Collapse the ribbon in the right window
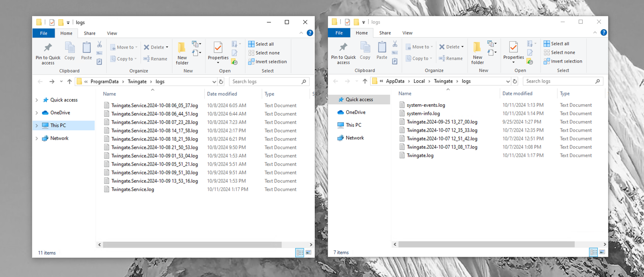The height and width of the screenshot is (277, 644). tap(595, 33)
